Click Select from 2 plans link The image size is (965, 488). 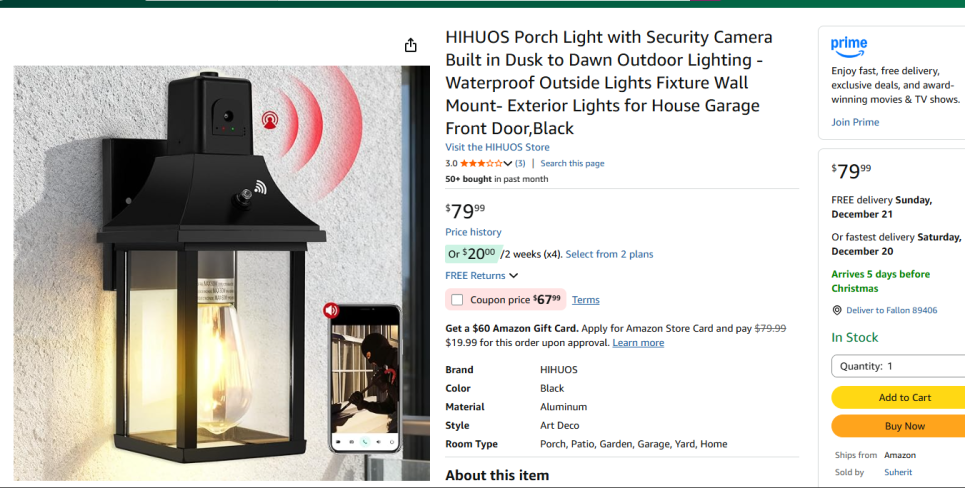point(609,254)
